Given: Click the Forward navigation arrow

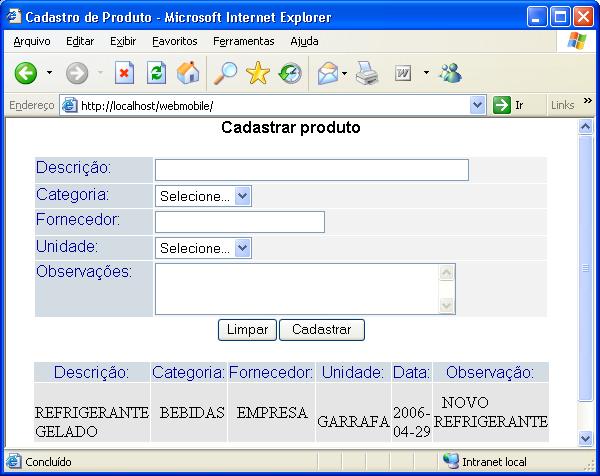Looking at the screenshot, I should click(77, 73).
